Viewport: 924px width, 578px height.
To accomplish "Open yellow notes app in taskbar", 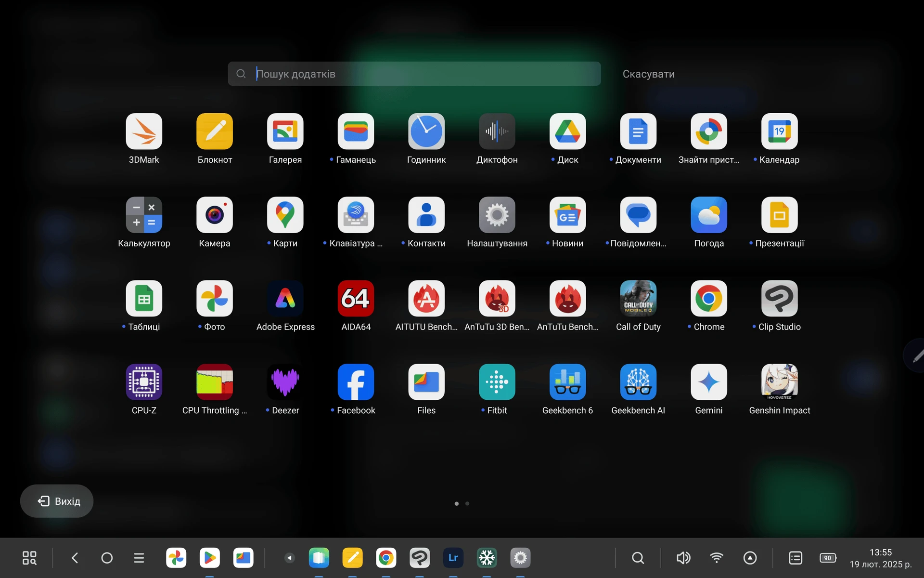I will (x=352, y=558).
